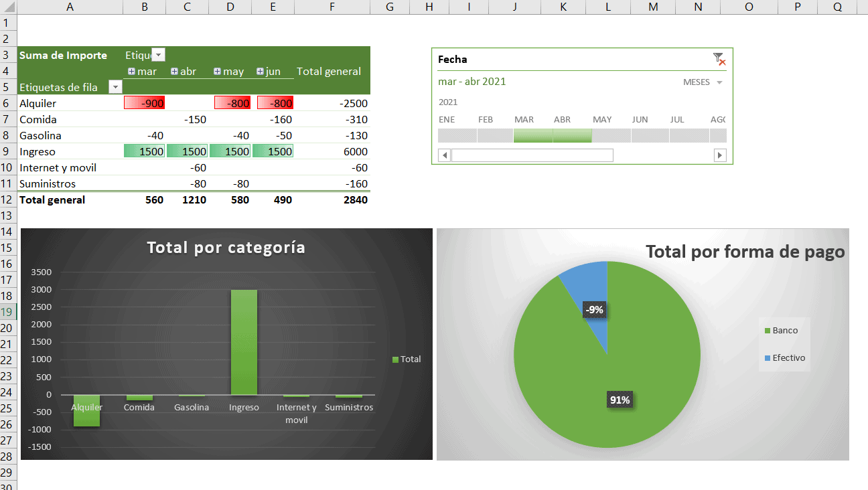Viewport: 868px width, 490px height.
Task: Expand the may column group plus icon
Action: click(217, 71)
